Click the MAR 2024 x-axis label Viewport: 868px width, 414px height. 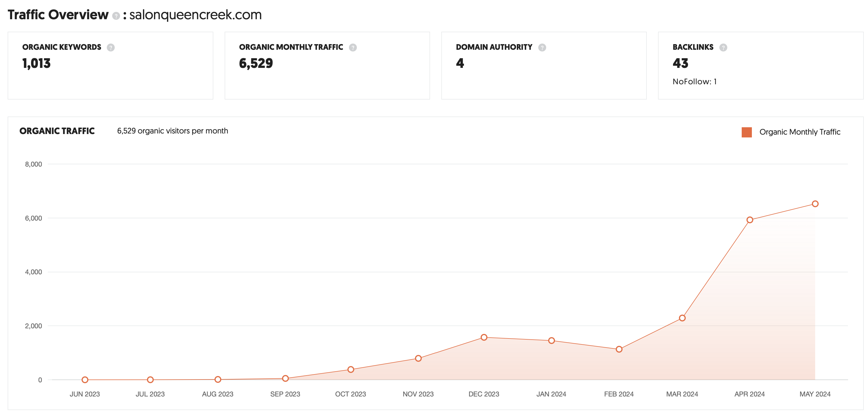coord(682,394)
